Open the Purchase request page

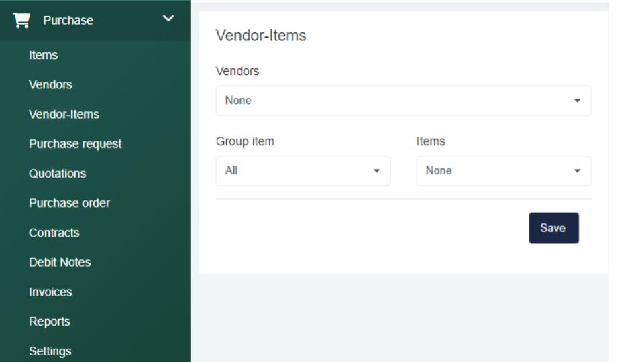point(75,143)
